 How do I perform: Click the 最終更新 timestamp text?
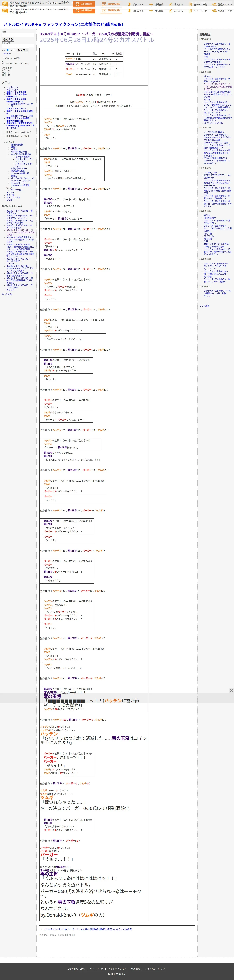[57, 935]
